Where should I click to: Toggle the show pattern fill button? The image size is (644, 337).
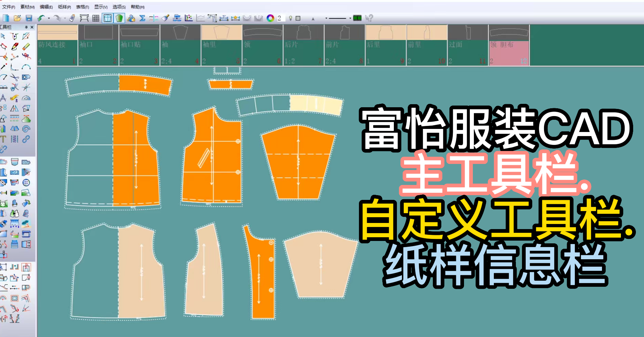coord(119,18)
